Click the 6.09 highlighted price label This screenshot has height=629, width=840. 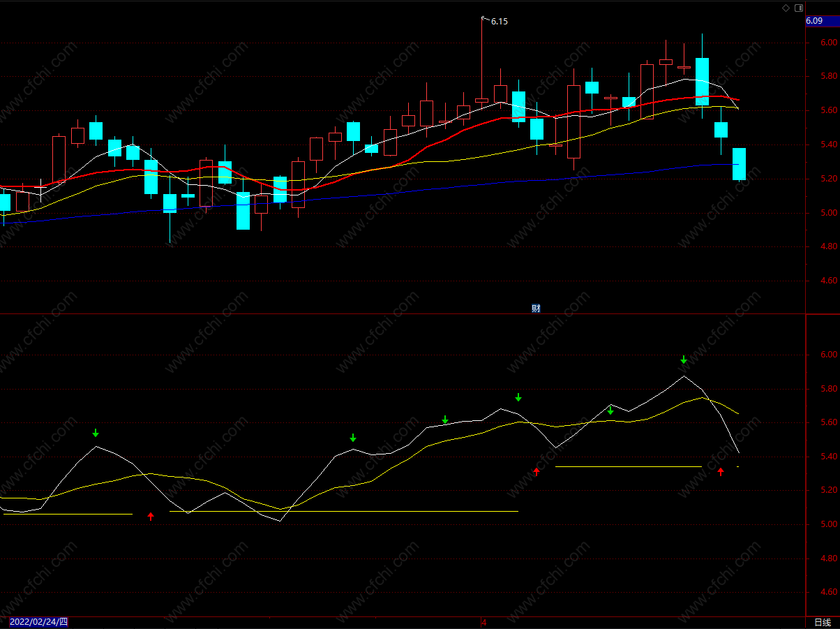tap(823, 21)
